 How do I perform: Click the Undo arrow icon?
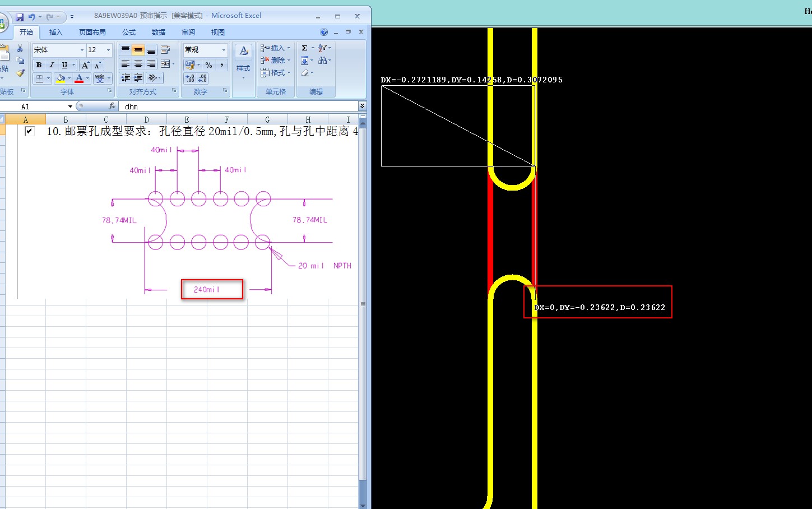pos(32,17)
